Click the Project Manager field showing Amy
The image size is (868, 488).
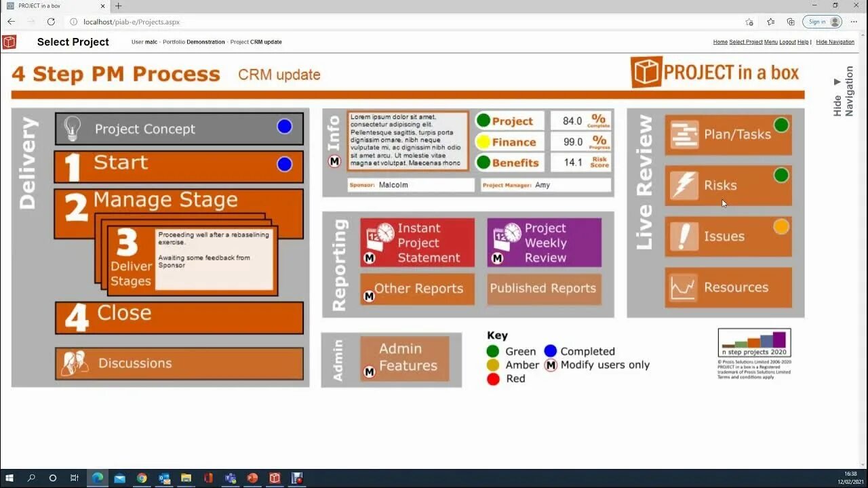546,185
